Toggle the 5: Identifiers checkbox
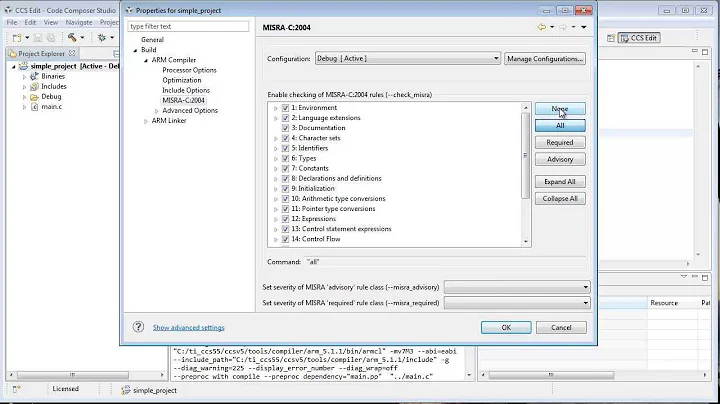This screenshot has height=404, width=720. [285, 148]
